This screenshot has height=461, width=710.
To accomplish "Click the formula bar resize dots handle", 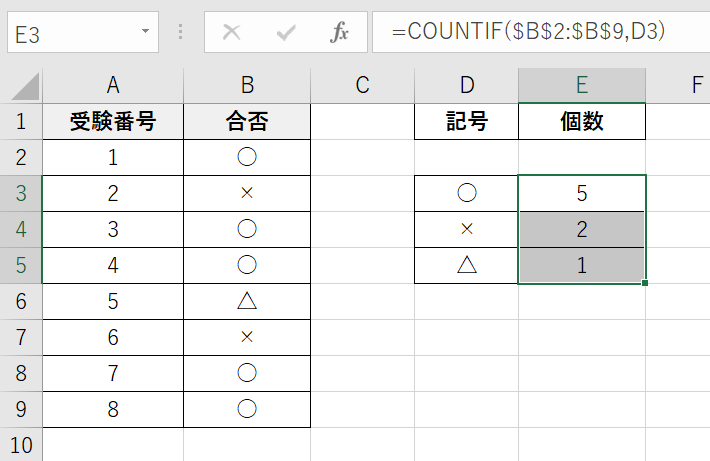I will tap(181, 32).
